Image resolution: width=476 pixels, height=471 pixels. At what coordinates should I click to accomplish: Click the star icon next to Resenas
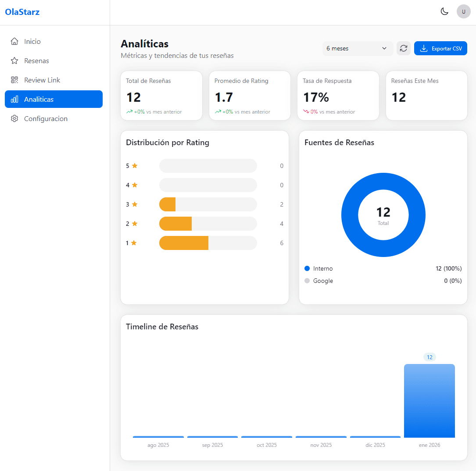coord(14,60)
